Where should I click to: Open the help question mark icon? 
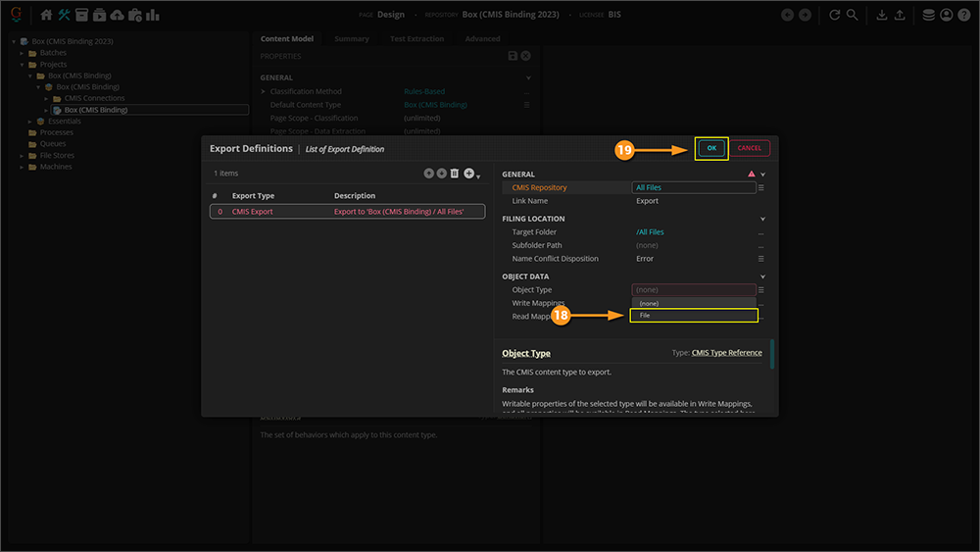(x=963, y=15)
